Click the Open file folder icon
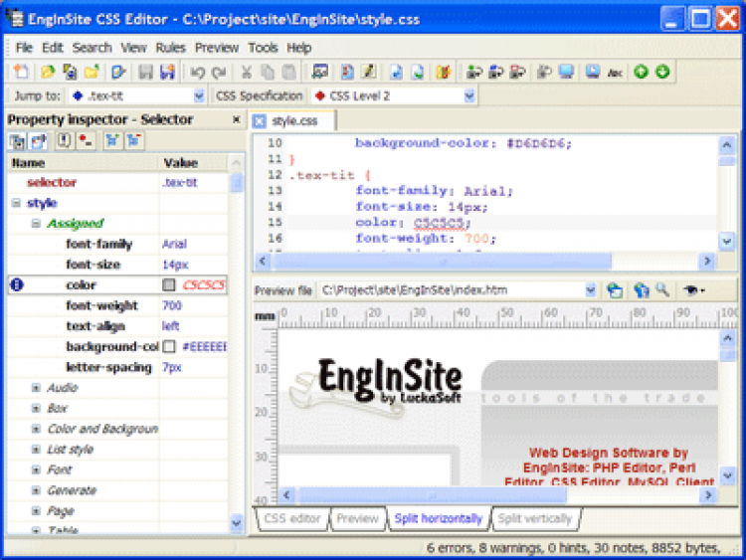Image resolution: width=746 pixels, height=560 pixels. click(x=48, y=72)
